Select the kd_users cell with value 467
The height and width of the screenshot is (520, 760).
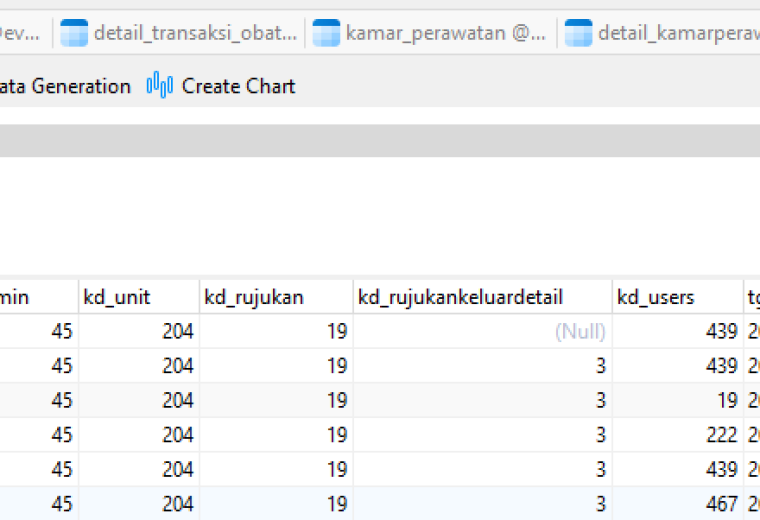point(678,504)
